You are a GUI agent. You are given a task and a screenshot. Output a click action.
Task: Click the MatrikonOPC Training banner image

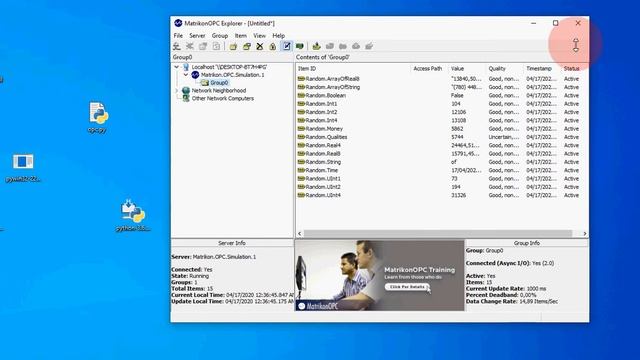coord(380,275)
